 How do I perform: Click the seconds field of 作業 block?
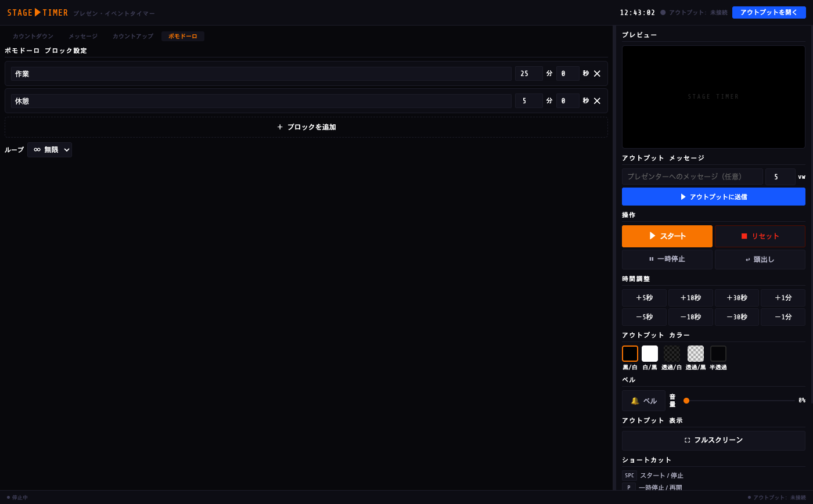pyautogui.click(x=568, y=74)
